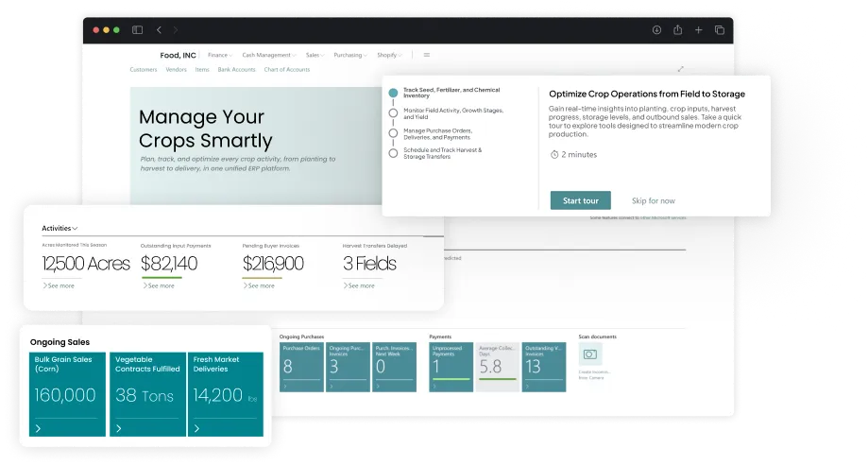Click the Ongoing Sales heading
Image resolution: width=868 pixels, height=466 pixels.
60,342
